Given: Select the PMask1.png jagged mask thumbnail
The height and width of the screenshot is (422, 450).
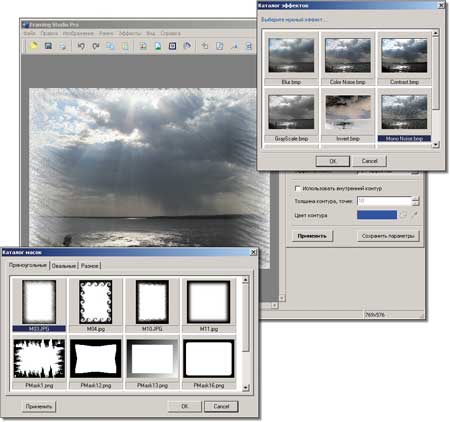Looking at the screenshot, I should tap(39, 359).
